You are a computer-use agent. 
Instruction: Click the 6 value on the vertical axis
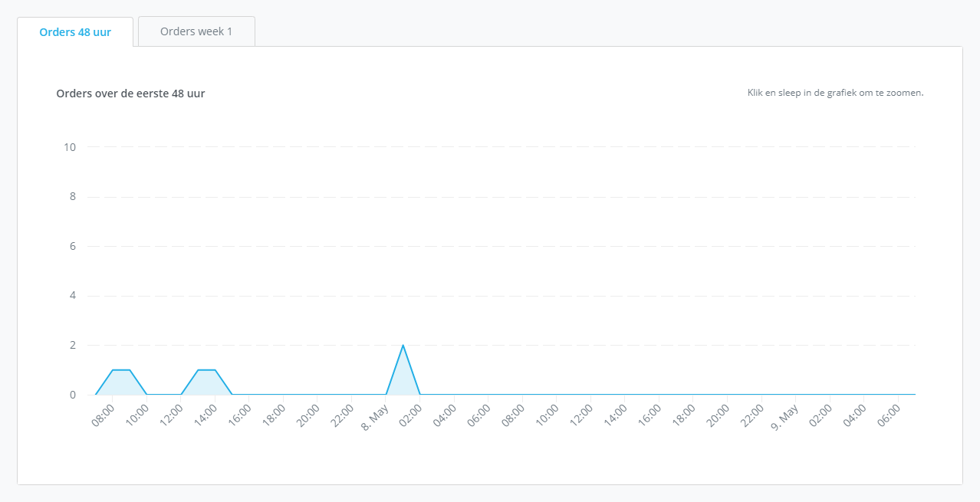72,246
